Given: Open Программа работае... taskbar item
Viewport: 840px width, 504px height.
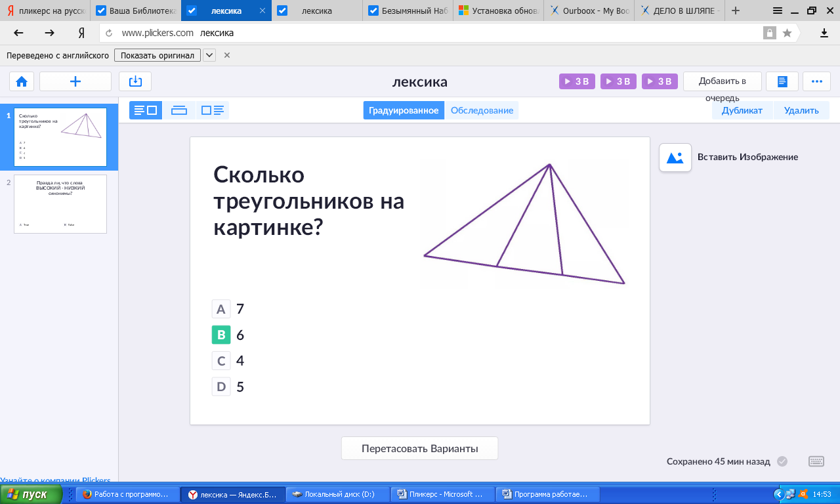Looking at the screenshot, I should pos(547,494).
